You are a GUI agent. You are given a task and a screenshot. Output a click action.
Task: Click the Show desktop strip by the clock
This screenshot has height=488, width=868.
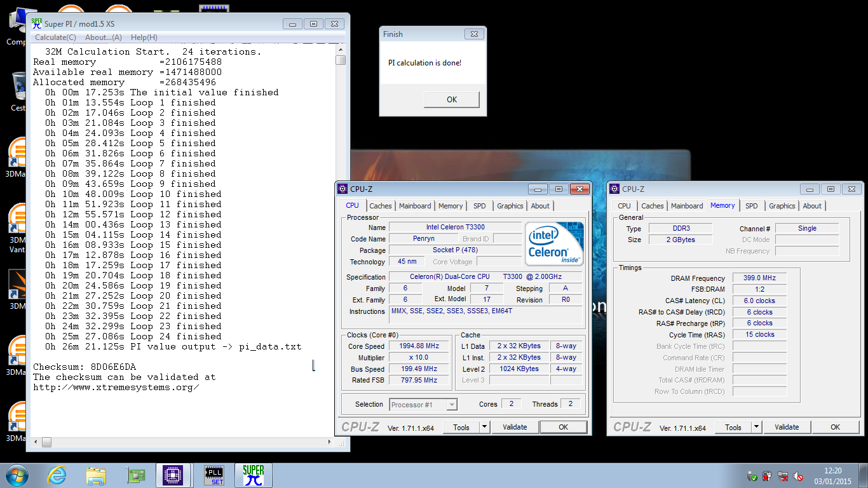(x=864, y=475)
